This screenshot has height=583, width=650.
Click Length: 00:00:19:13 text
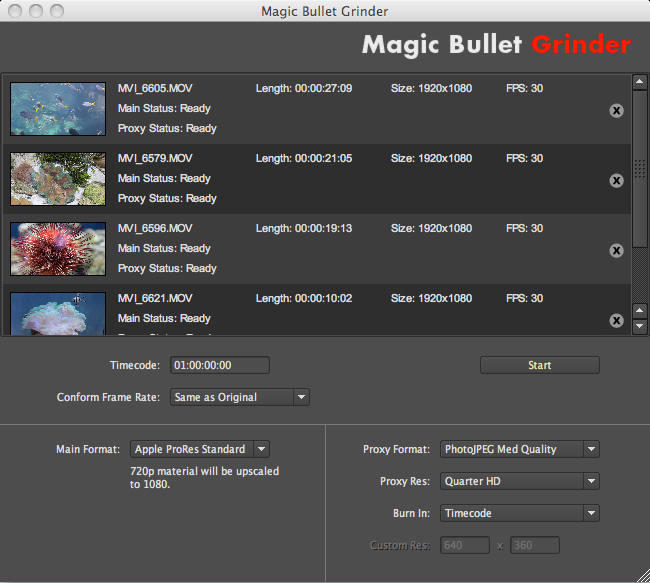pyautogui.click(x=304, y=228)
